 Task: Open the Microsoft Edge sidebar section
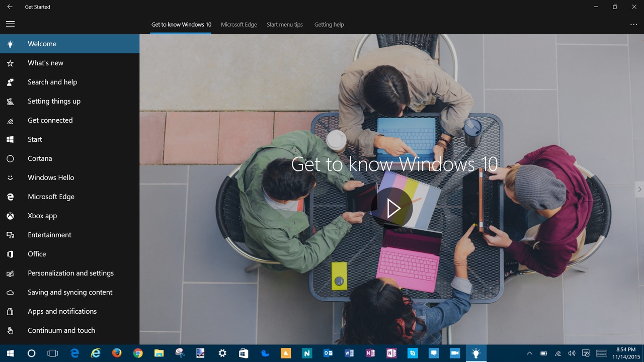[x=69, y=197]
